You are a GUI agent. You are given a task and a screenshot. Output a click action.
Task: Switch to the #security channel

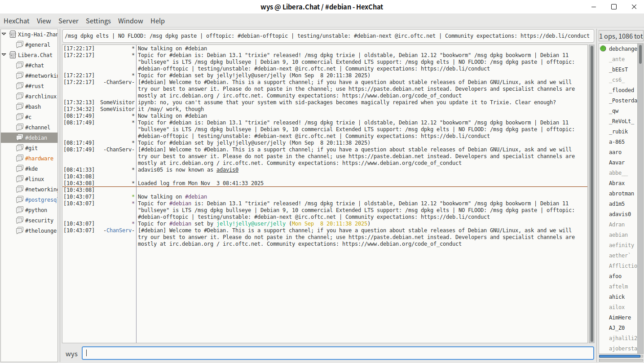coord(39,220)
